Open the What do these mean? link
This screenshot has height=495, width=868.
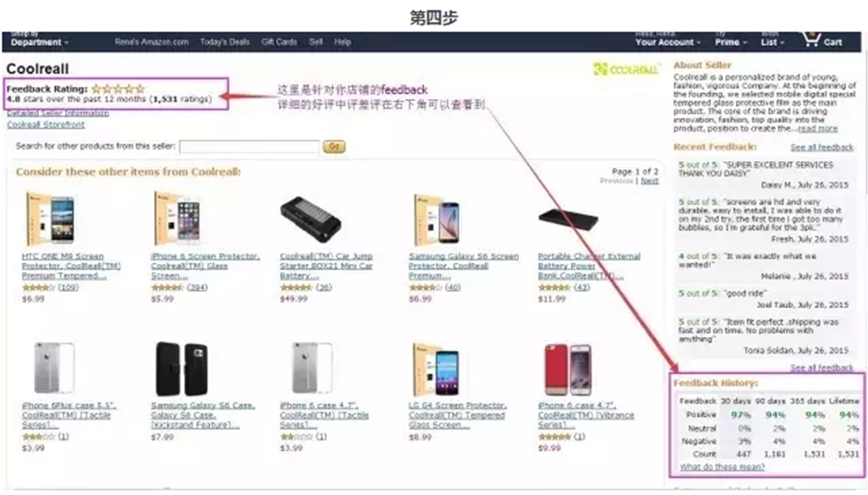722,467
